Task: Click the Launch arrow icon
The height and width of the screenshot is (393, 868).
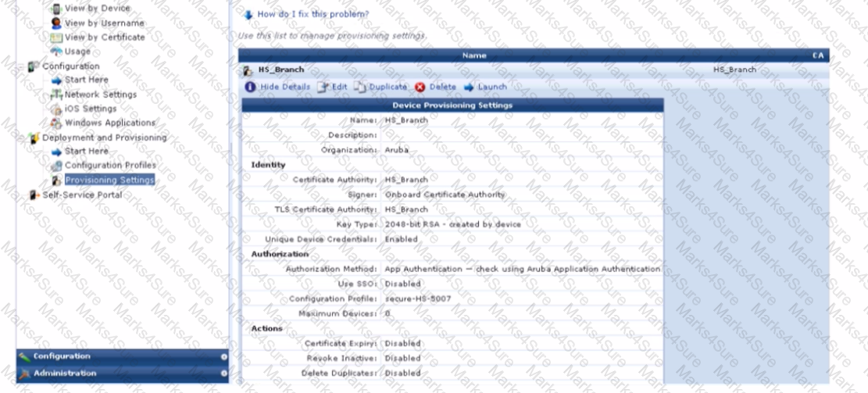Action: (x=469, y=87)
